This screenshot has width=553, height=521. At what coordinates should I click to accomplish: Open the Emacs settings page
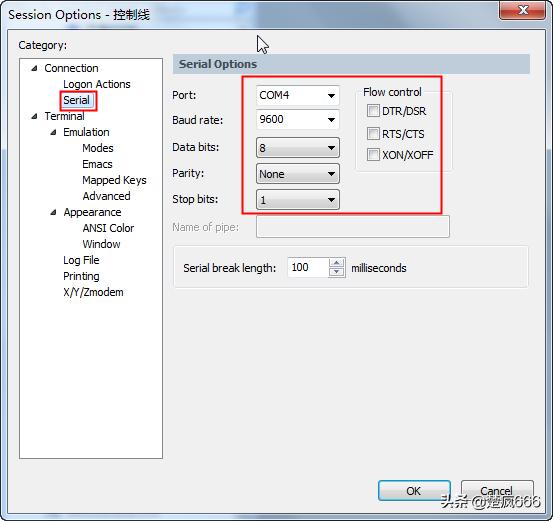(x=97, y=164)
